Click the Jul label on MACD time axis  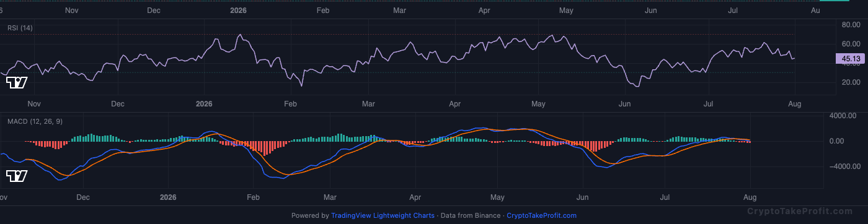coord(664,197)
